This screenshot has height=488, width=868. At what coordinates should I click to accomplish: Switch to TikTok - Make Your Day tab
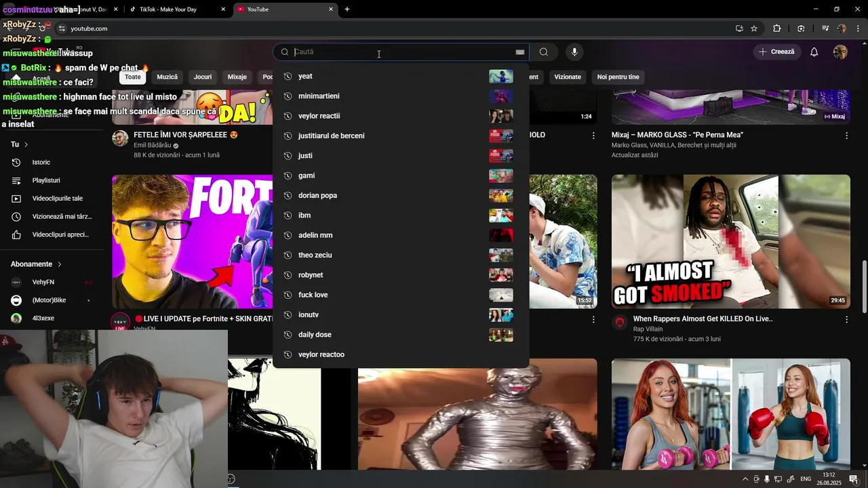176,9
